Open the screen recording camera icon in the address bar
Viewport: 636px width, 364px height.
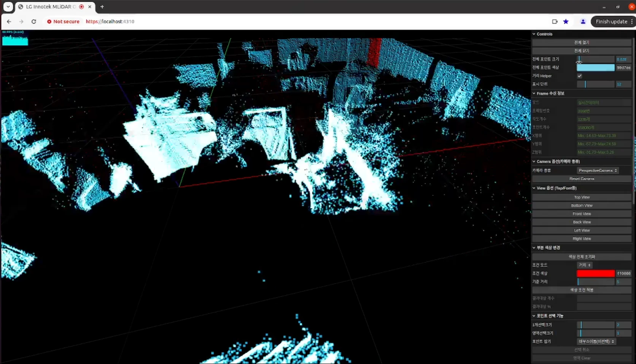(555, 22)
